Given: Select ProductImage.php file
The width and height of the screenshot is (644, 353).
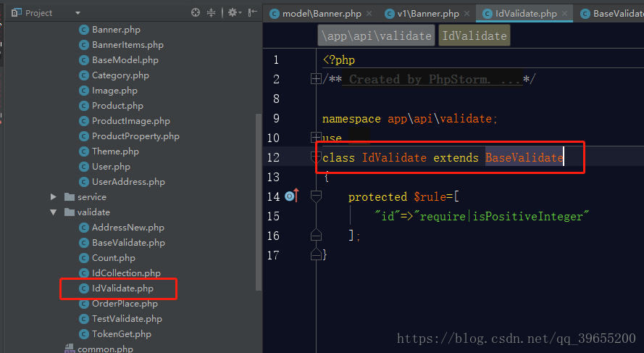Looking at the screenshot, I should click(131, 121).
